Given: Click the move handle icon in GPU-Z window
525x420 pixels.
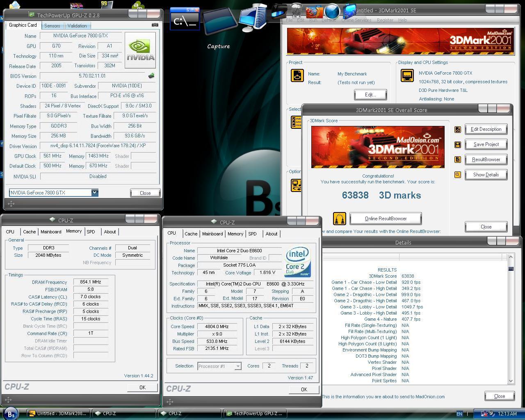Looking at the screenshot, I should click(11, 203).
